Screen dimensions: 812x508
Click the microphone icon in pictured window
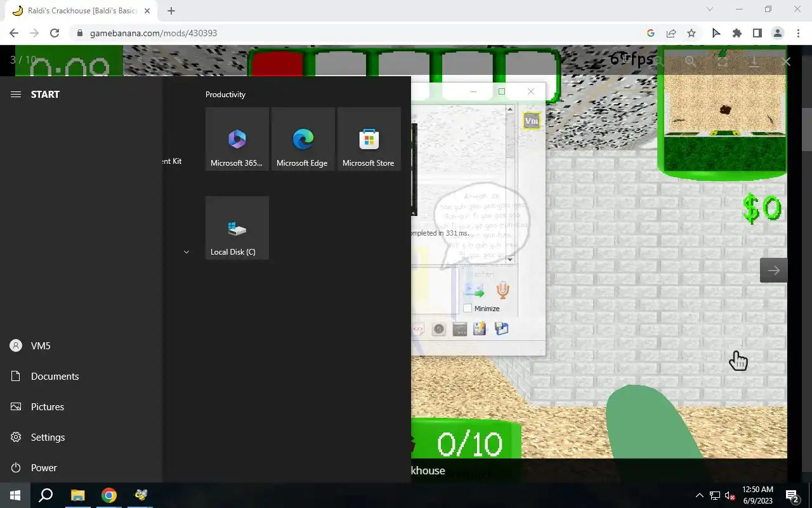[x=502, y=291]
